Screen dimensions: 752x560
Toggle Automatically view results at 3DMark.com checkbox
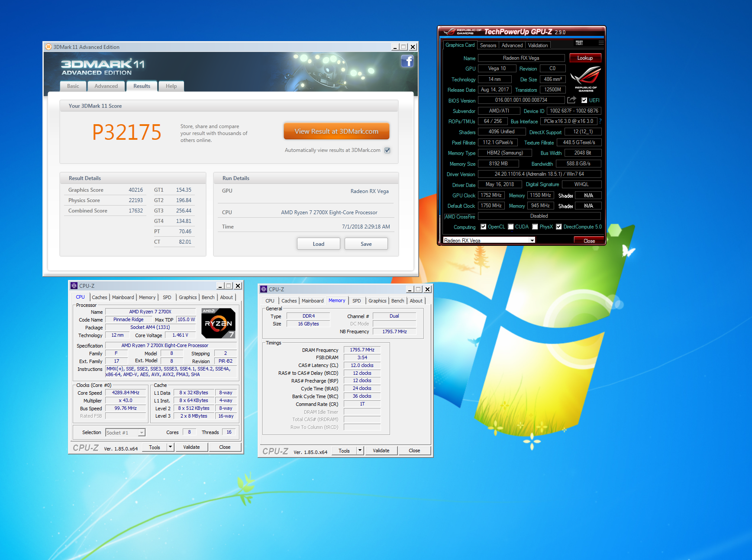(x=387, y=150)
